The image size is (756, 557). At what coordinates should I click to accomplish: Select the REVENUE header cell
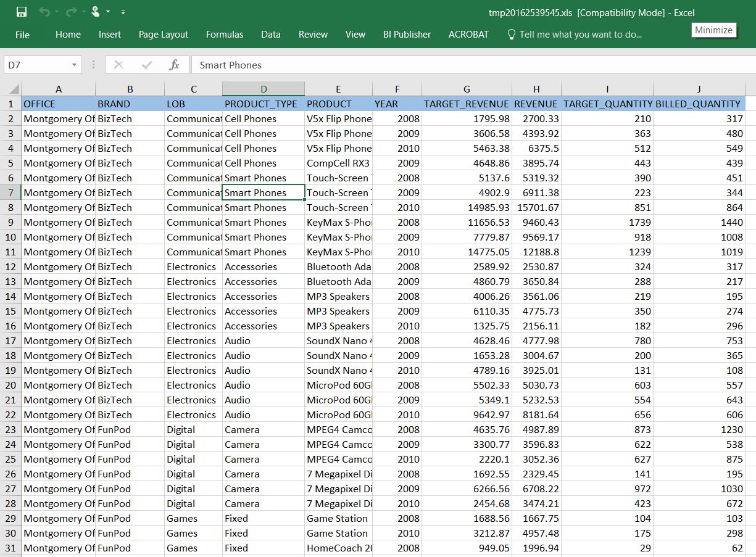536,104
